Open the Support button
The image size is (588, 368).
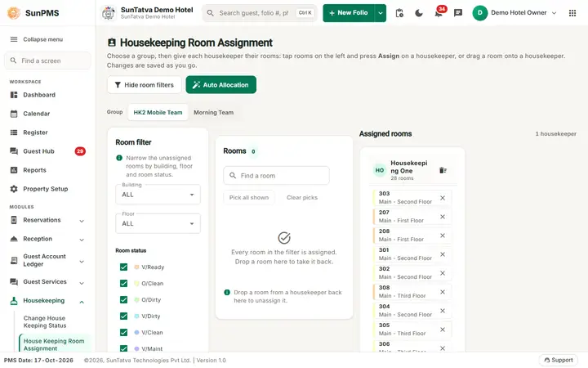[x=558, y=360]
